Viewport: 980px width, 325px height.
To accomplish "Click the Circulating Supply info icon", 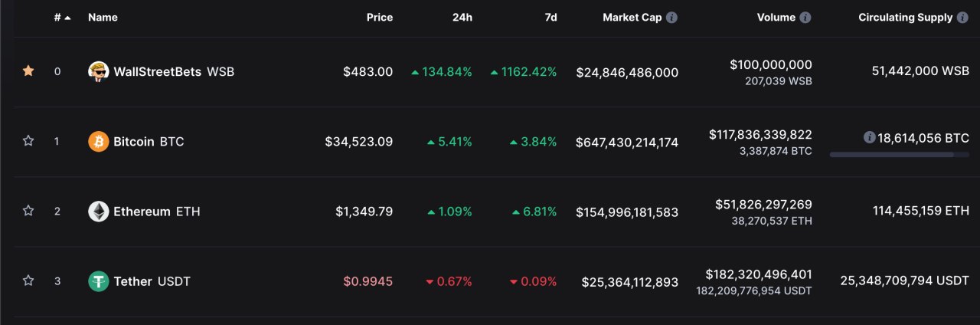I will 962,18.
